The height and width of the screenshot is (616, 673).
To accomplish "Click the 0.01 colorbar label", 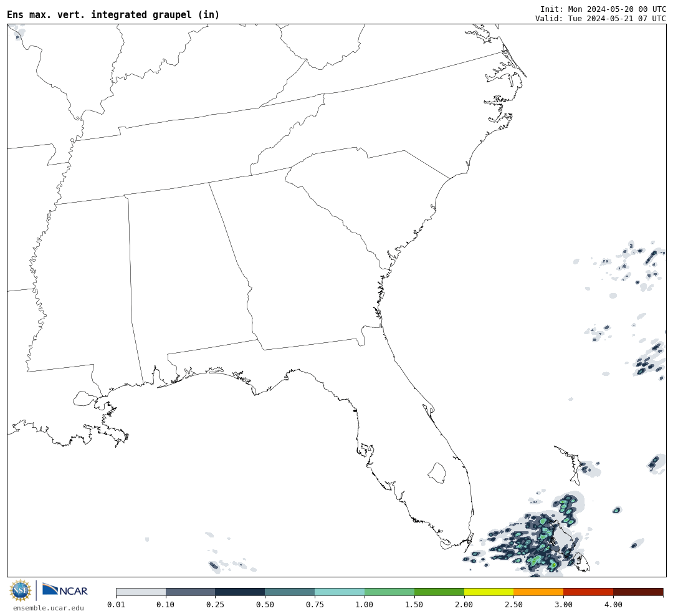I will coord(116,605).
